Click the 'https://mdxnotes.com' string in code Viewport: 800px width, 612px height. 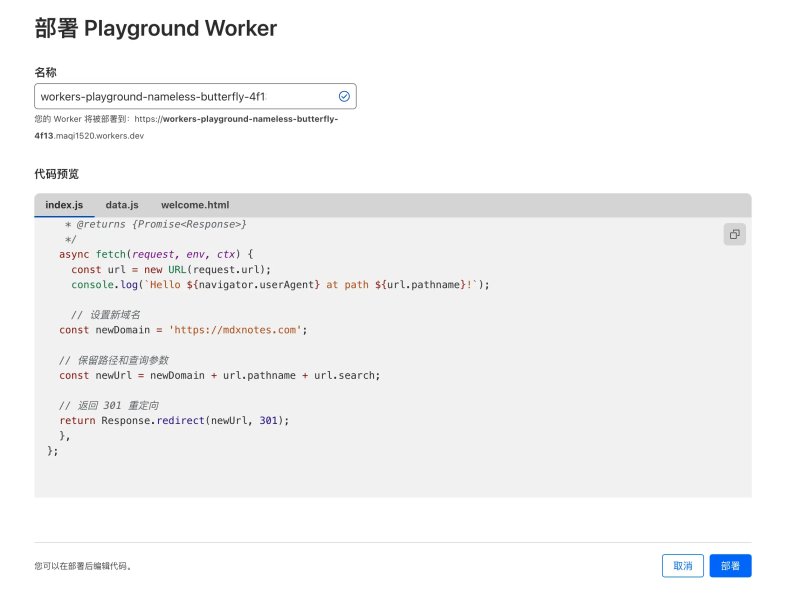235,330
